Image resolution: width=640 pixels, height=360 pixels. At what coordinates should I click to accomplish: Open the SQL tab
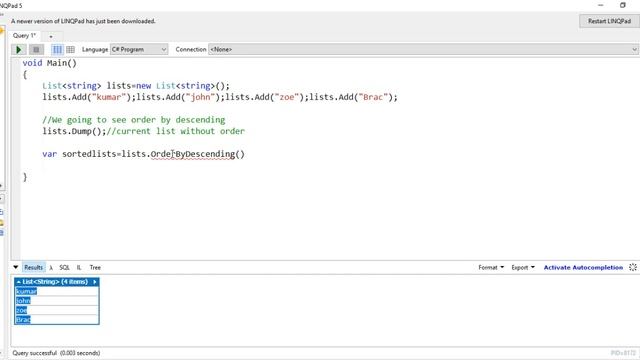[x=64, y=267]
